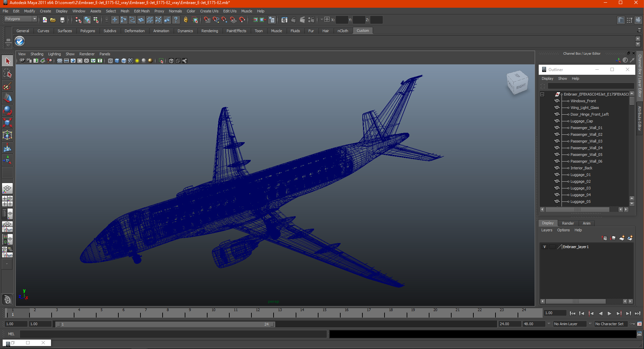The height and width of the screenshot is (349, 644).
Task: Open the No Anim Layer dropdown arrow
Action: (549, 324)
